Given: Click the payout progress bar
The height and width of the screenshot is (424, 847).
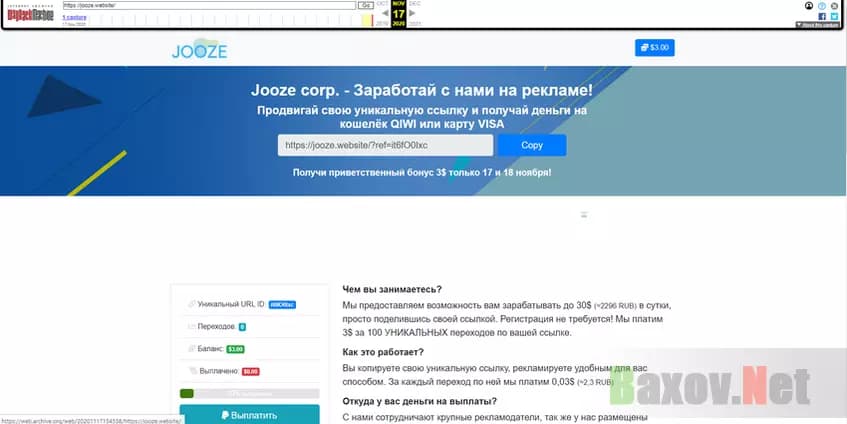Looking at the screenshot, I should [x=250, y=394].
